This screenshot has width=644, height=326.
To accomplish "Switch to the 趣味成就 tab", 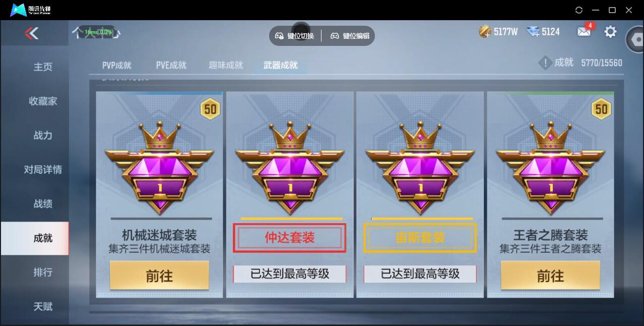I will pyautogui.click(x=226, y=65).
